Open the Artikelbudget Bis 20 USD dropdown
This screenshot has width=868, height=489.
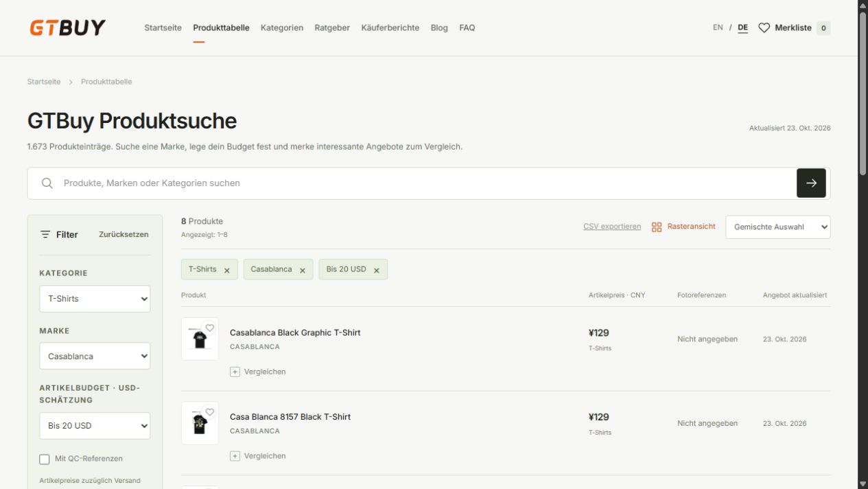pos(95,426)
